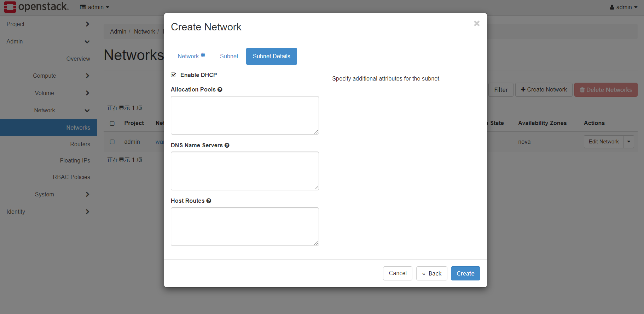
Task: Check the select-all checkbox in table header
Action: 112,123
